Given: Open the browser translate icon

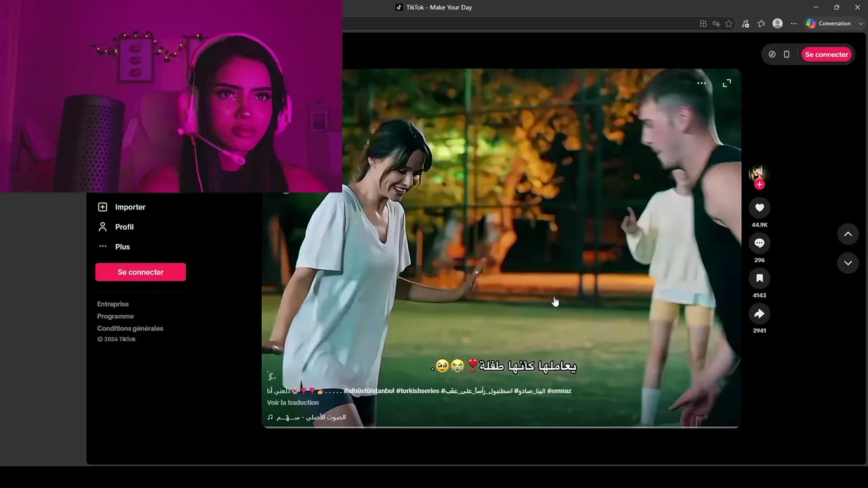Looking at the screenshot, I should [715, 24].
